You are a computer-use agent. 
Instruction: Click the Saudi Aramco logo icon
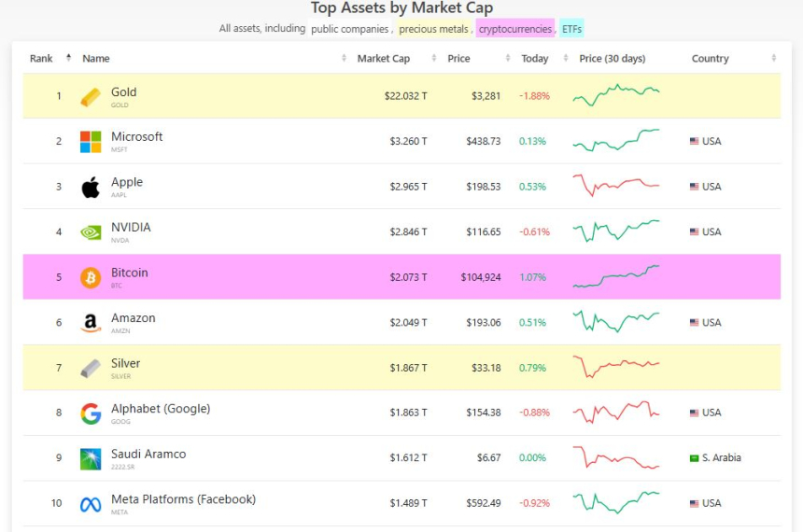(x=91, y=458)
